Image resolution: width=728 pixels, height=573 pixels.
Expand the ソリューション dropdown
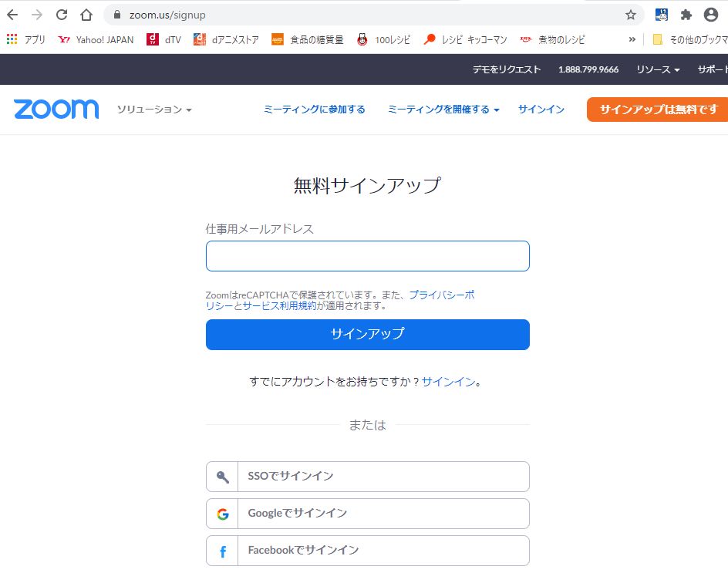point(154,110)
